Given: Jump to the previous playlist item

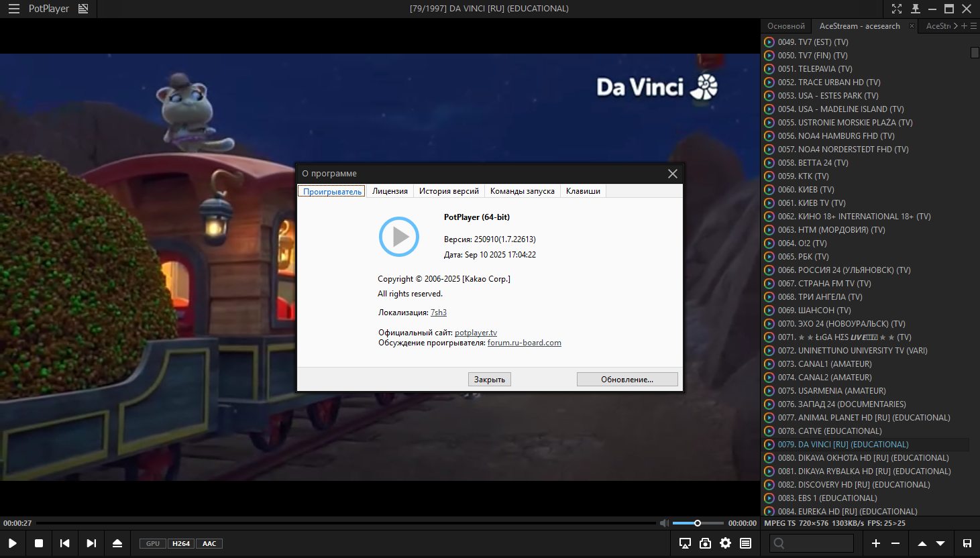Looking at the screenshot, I should pyautogui.click(x=65, y=543).
